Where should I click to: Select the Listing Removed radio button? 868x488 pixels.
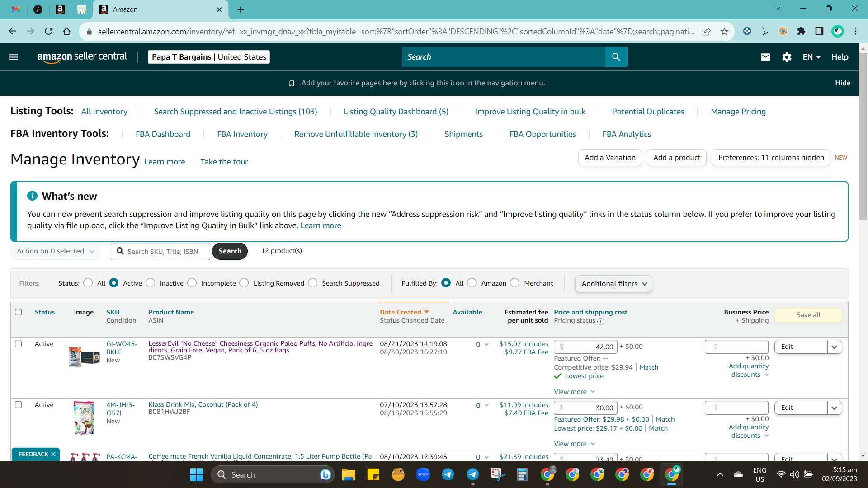pyautogui.click(x=244, y=283)
